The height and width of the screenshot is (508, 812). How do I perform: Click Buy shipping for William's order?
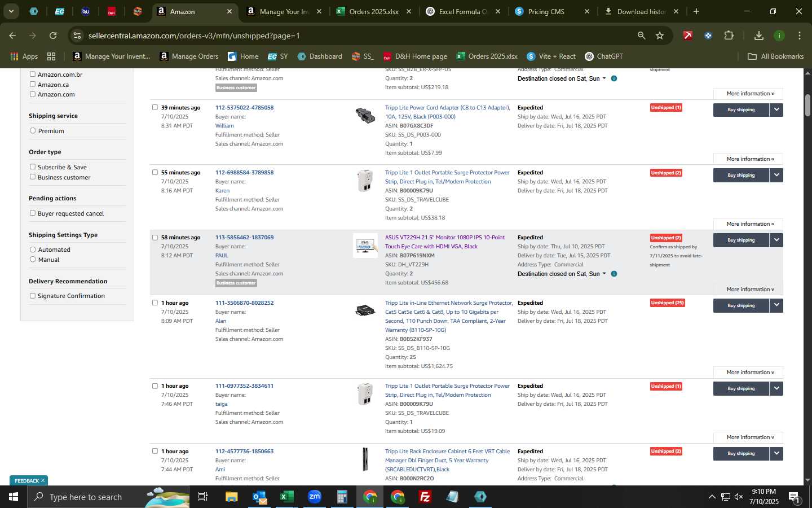(x=741, y=110)
